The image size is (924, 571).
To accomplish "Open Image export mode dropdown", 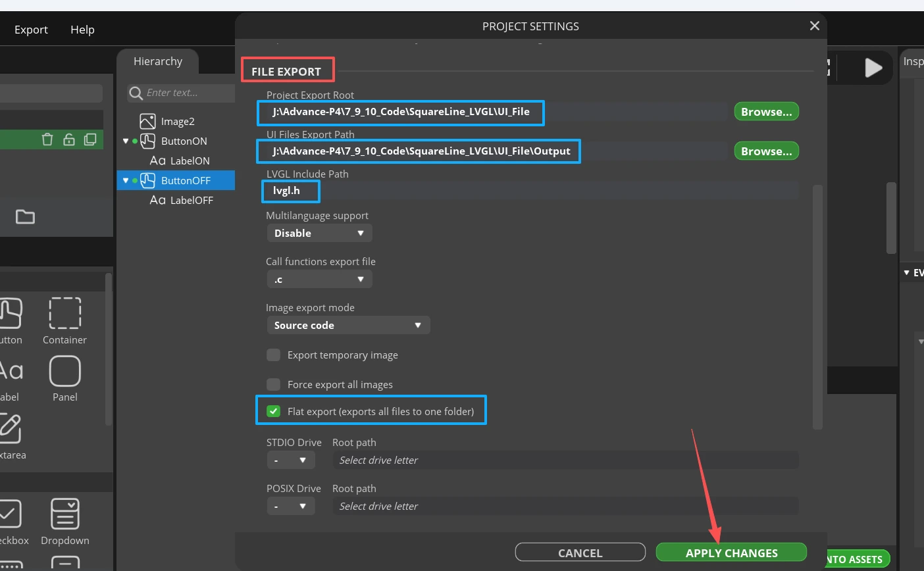I will click(347, 326).
